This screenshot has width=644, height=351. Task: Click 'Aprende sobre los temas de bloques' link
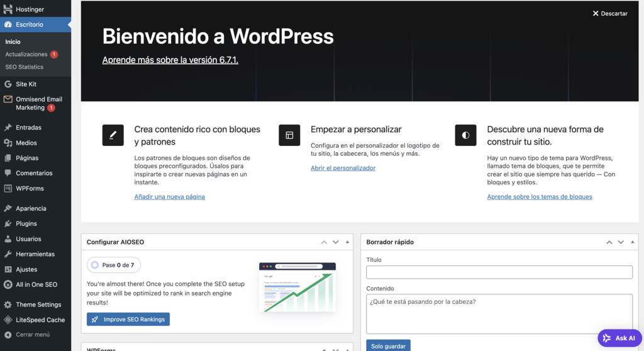pyautogui.click(x=539, y=197)
